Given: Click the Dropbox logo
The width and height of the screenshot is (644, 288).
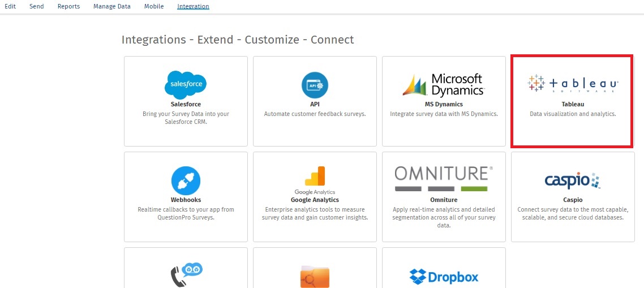Looking at the screenshot, I should [444, 277].
